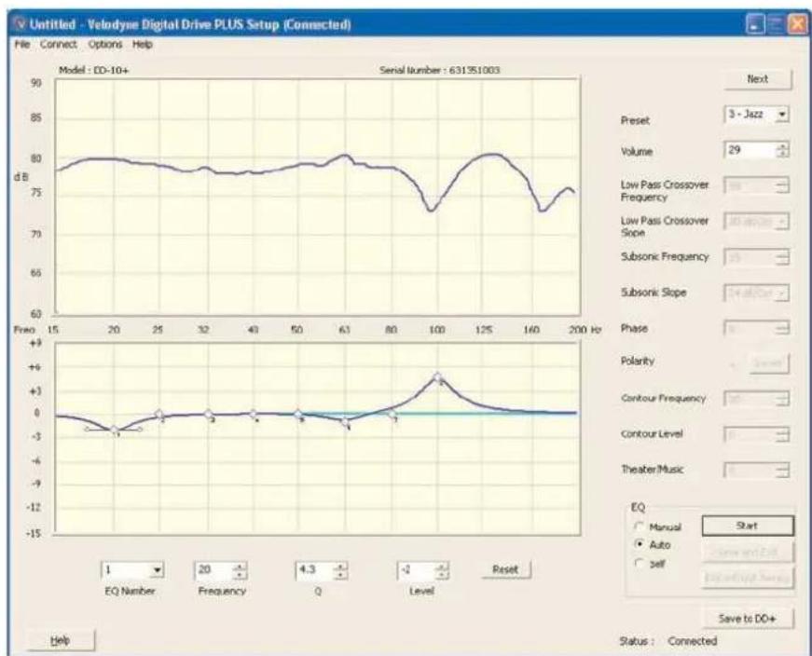This screenshot has height=656, width=812.
Task: Select EQ point 3 at 32 Hz
Action: coord(208,415)
